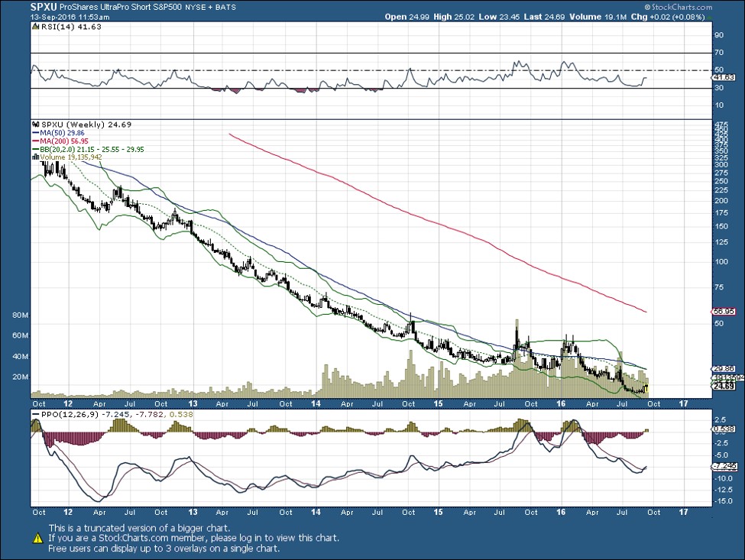Click the Last 24.69 header value
This screenshot has height=560, width=745.
(544, 17)
